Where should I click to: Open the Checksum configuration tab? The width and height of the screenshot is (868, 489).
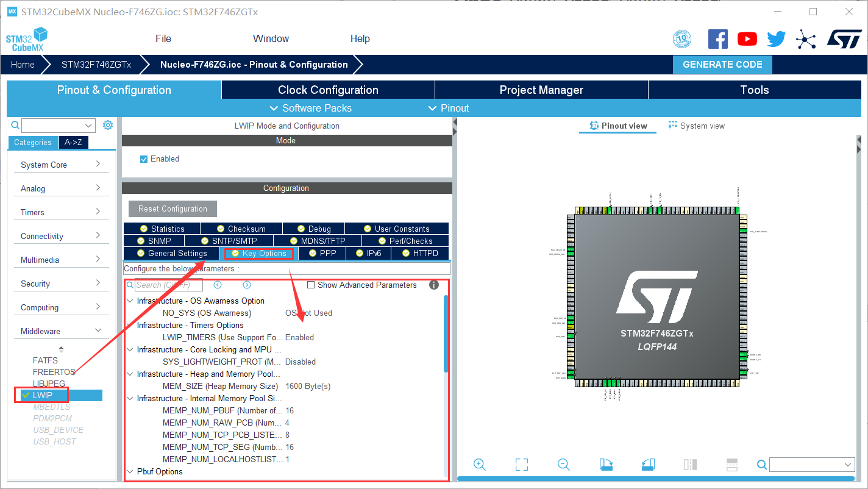click(x=241, y=229)
